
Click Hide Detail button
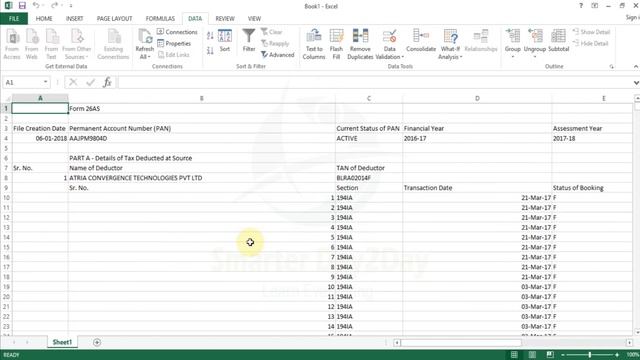(x=590, y=43)
